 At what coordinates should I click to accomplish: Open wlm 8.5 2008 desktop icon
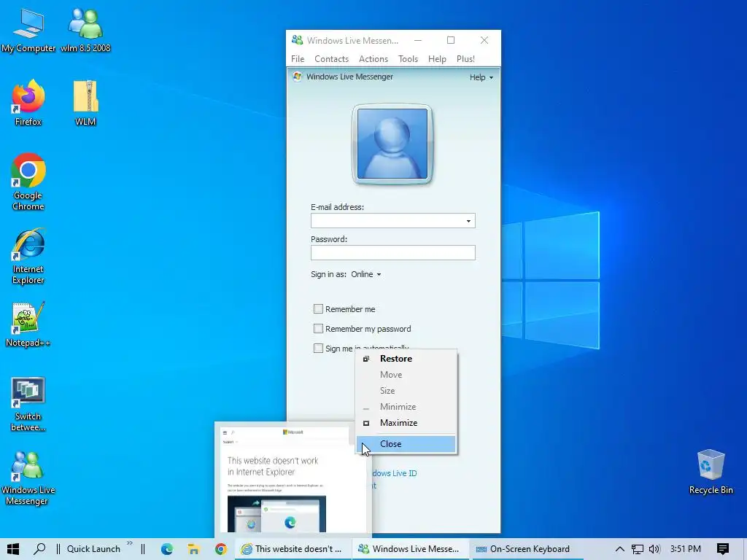tap(85, 31)
